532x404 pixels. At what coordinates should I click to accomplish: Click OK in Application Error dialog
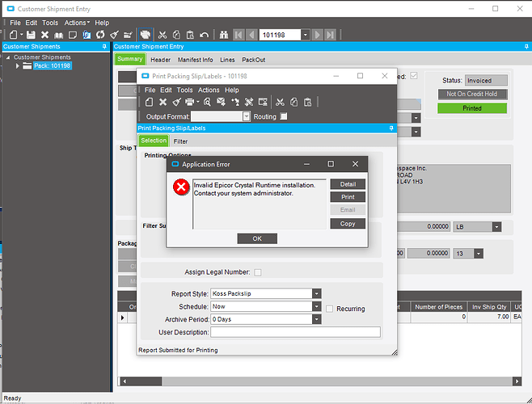point(257,238)
